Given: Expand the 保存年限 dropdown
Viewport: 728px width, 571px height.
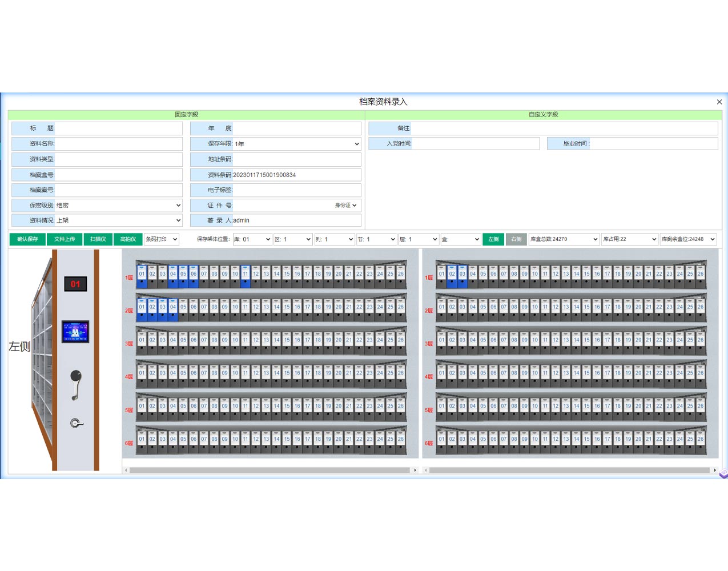Looking at the screenshot, I should (x=296, y=144).
